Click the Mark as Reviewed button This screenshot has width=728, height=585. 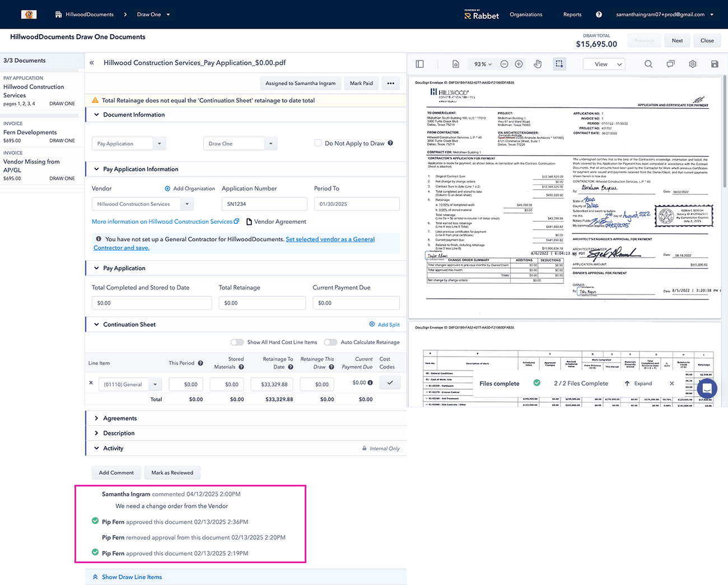tap(172, 472)
